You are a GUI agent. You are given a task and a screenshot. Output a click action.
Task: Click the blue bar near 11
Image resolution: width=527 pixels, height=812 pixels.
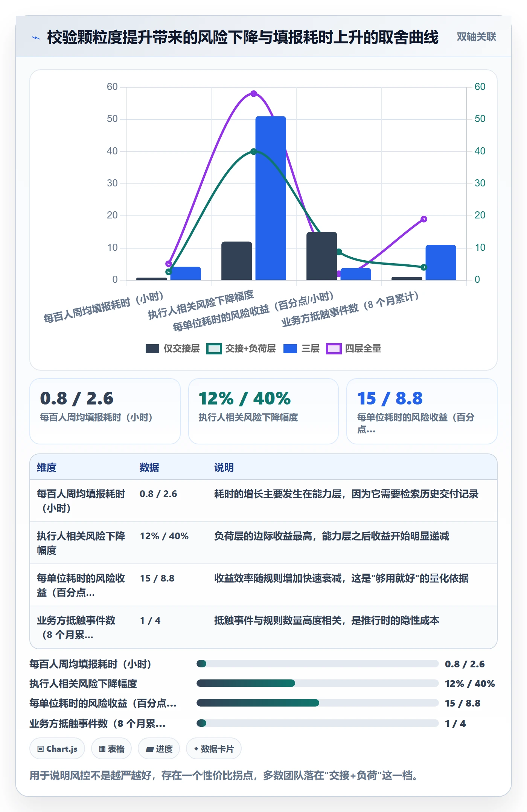click(441, 263)
